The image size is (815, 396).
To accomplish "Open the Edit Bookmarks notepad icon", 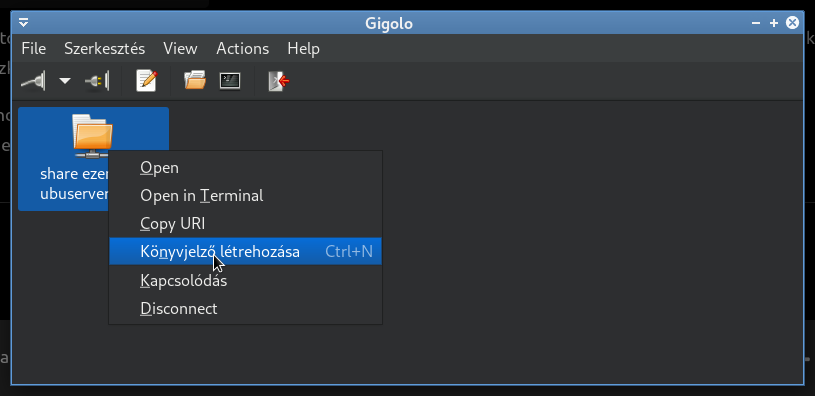I will point(146,81).
